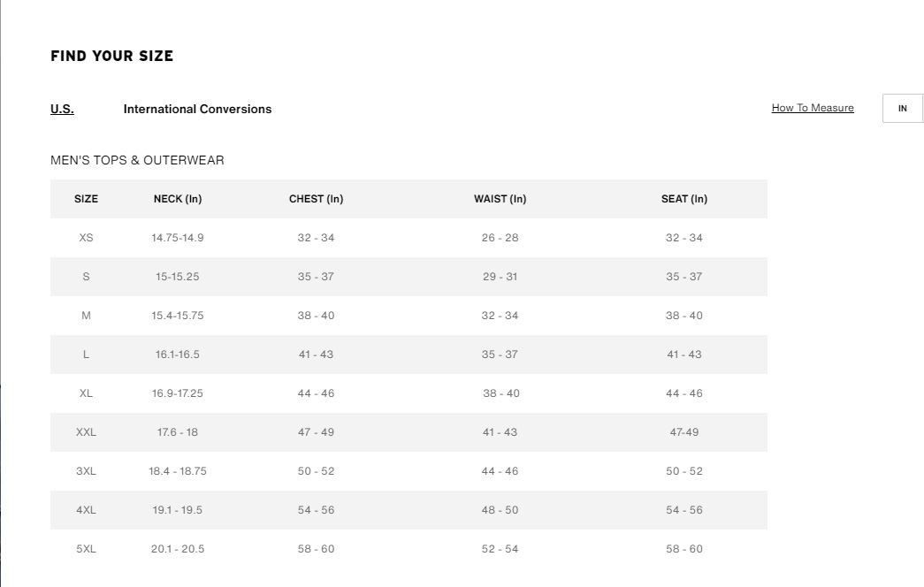Open the How To Measure link
This screenshot has width=924, height=587.
point(813,108)
